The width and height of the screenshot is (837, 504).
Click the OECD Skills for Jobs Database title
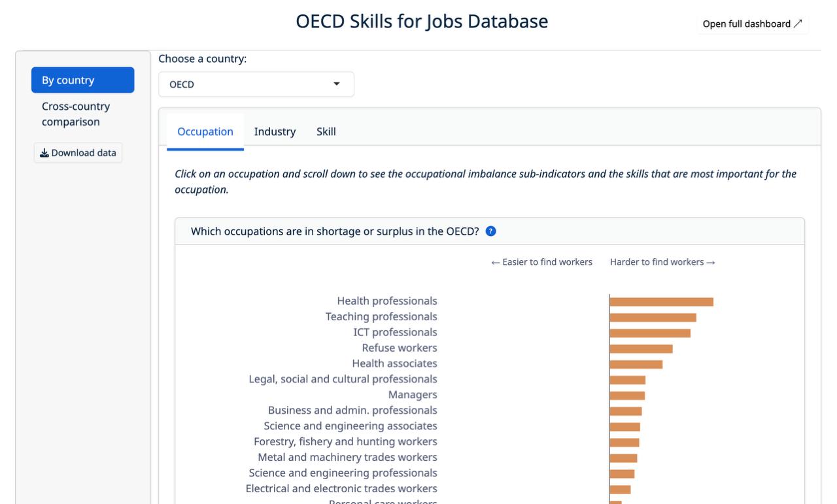click(422, 22)
